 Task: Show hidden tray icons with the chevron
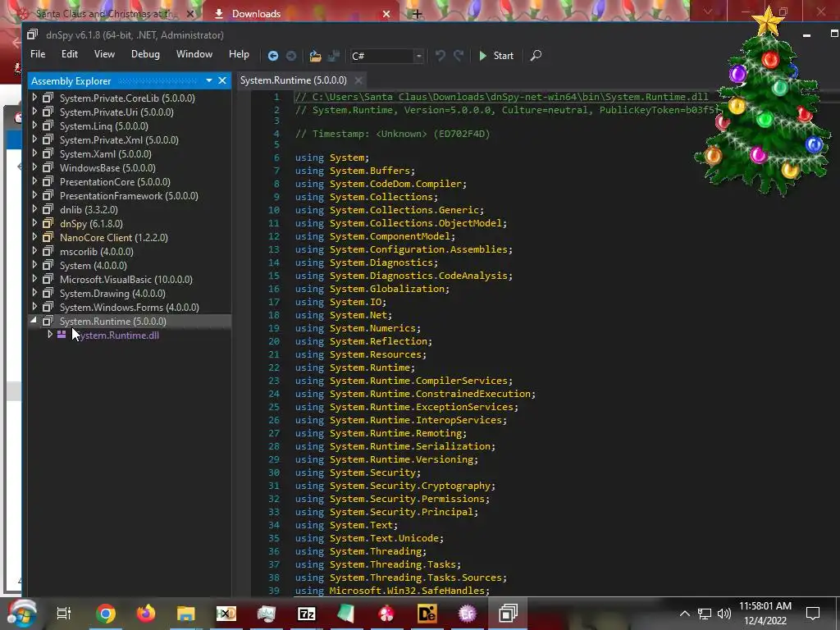[x=685, y=614]
